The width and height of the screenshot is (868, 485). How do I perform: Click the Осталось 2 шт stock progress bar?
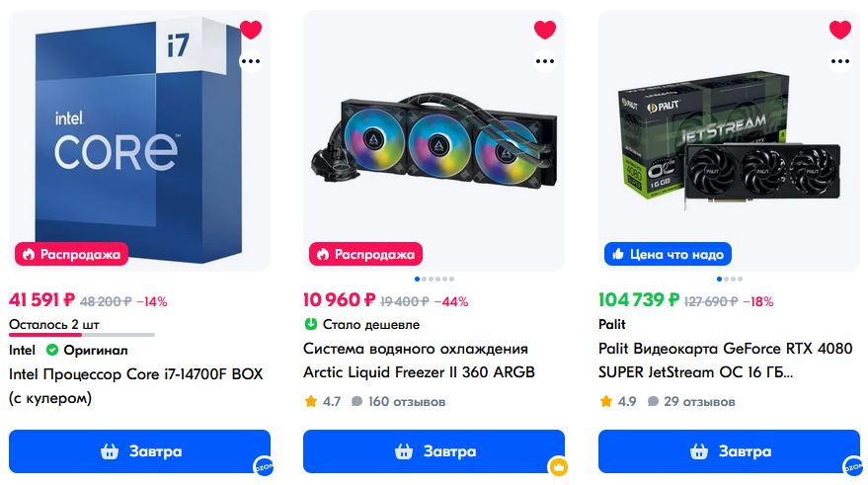(81, 335)
